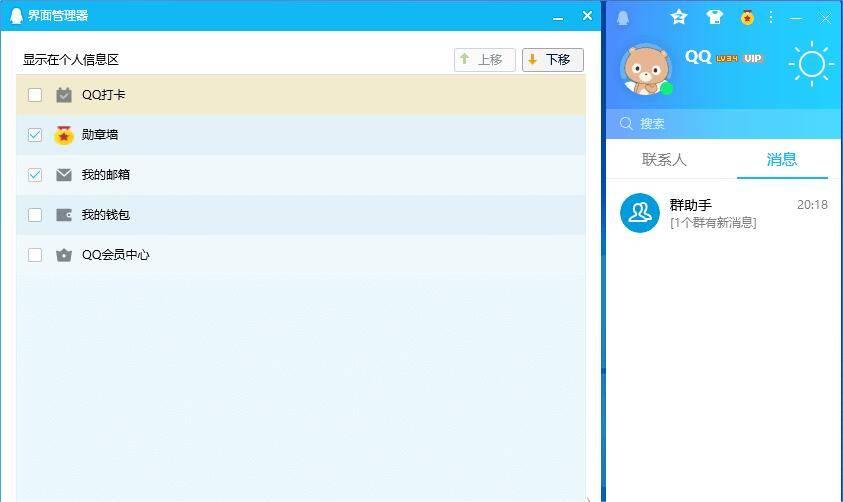The height and width of the screenshot is (502, 843).
Task: Click the magnifier search icon
Action: coord(626,124)
